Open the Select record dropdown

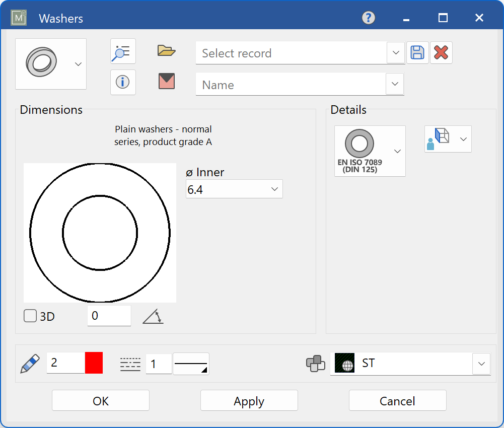click(395, 53)
